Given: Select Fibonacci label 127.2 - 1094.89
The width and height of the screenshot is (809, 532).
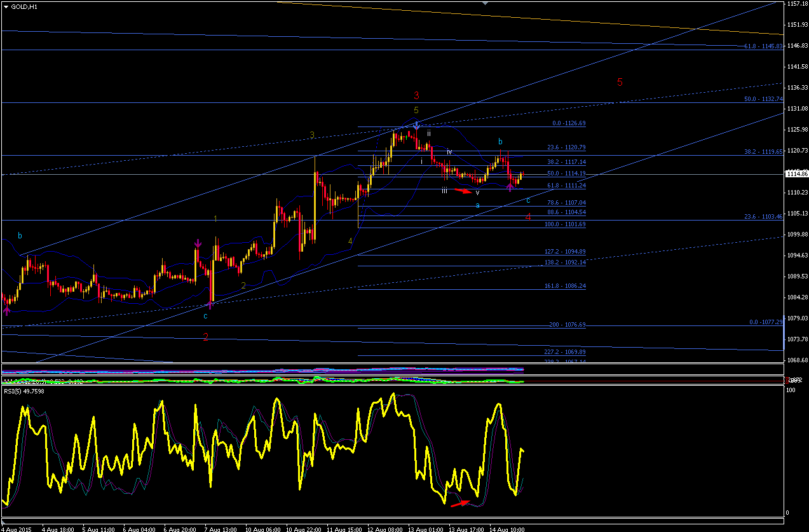Looking at the screenshot, I should pos(566,252).
